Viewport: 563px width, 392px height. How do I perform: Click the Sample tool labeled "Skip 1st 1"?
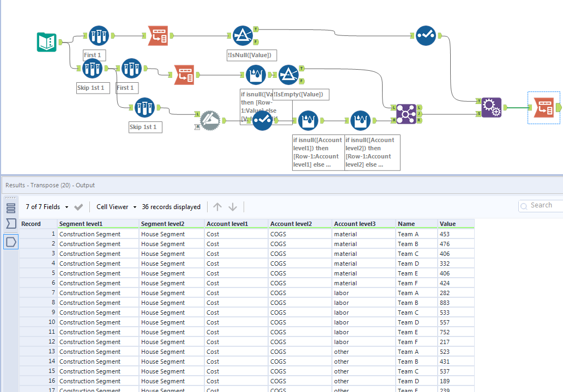[92, 69]
